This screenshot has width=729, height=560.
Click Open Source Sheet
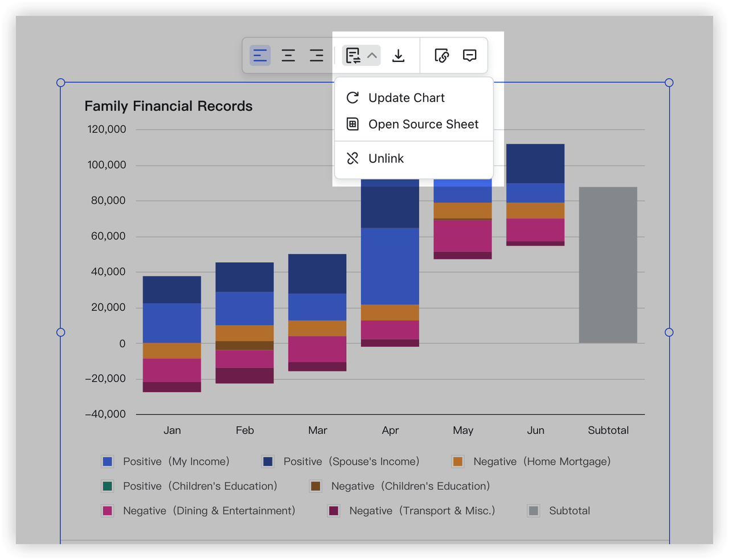point(424,124)
